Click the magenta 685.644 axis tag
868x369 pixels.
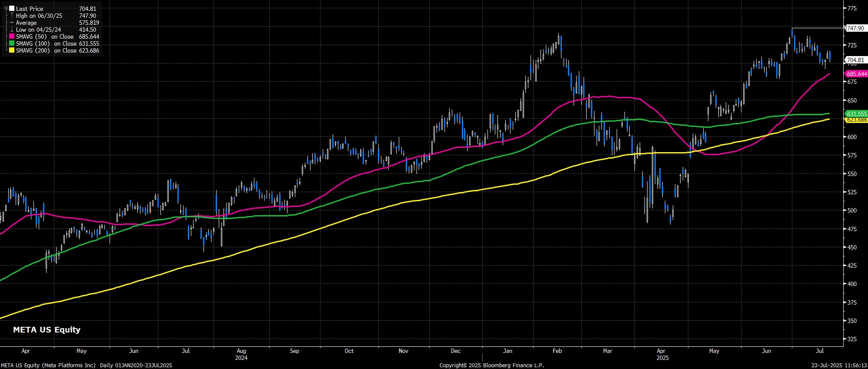click(857, 74)
